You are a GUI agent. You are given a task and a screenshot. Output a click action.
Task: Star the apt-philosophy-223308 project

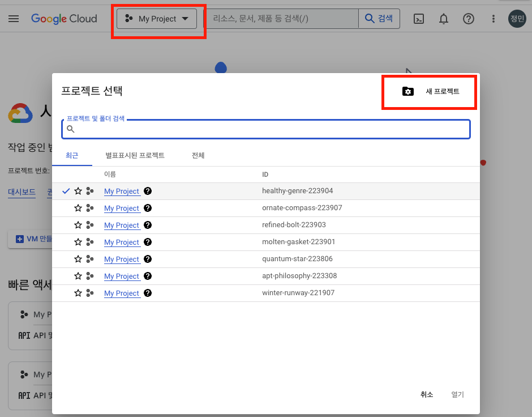click(x=78, y=276)
